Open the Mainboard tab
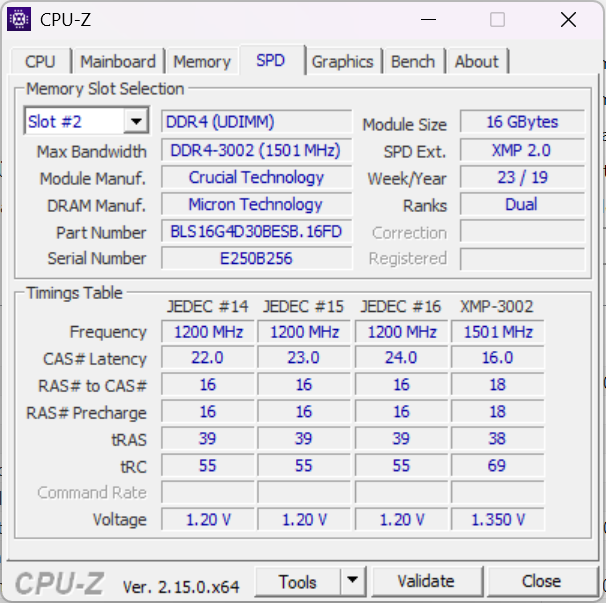 tap(118, 61)
